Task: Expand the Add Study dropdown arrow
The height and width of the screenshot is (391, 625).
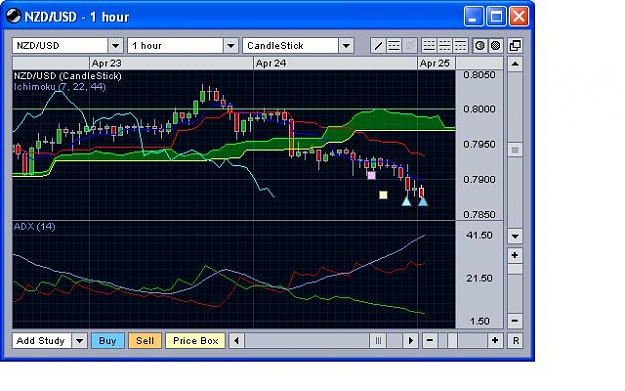Action: point(80,341)
